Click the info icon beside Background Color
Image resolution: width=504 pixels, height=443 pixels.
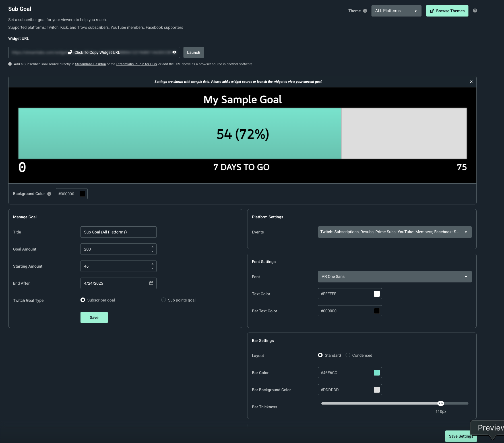[49, 194]
